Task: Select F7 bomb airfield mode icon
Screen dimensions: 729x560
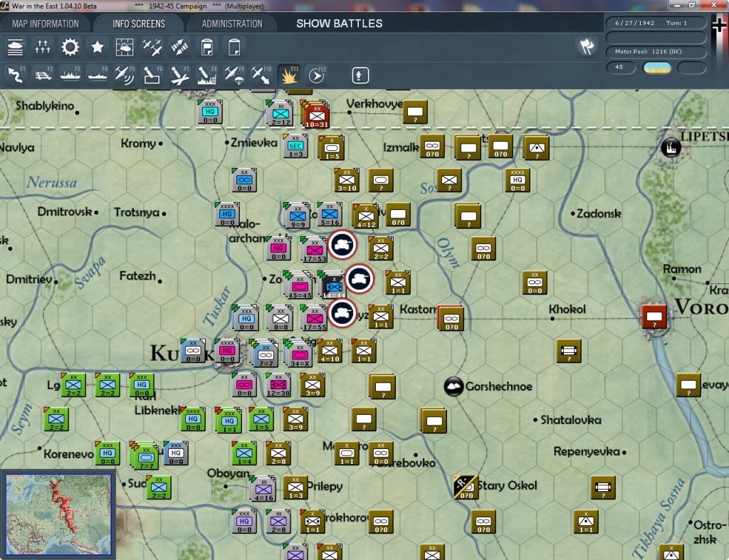Action: pyautogui.click(x=179, y=75)
